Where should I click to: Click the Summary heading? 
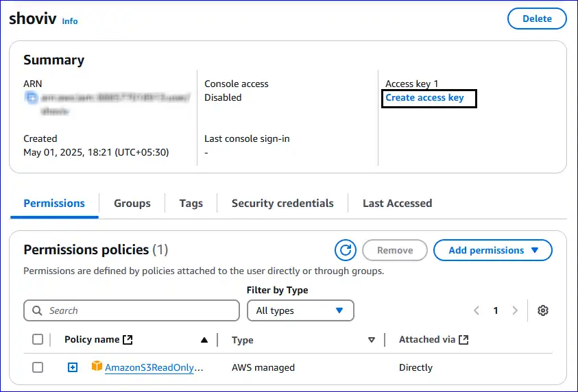53,60
